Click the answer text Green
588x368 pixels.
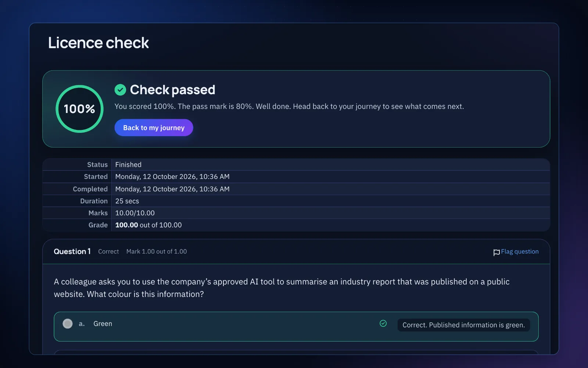point(103,324)
